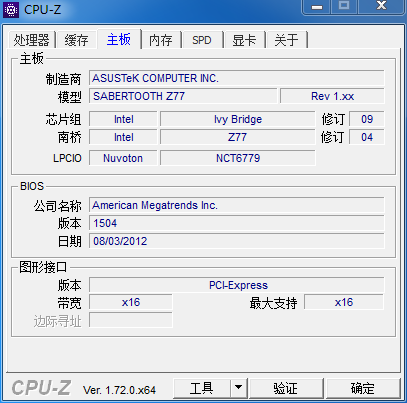Screen dimensions: 407x403
Task: Click the PCI-Express version field
Action: tap(237, 285)
